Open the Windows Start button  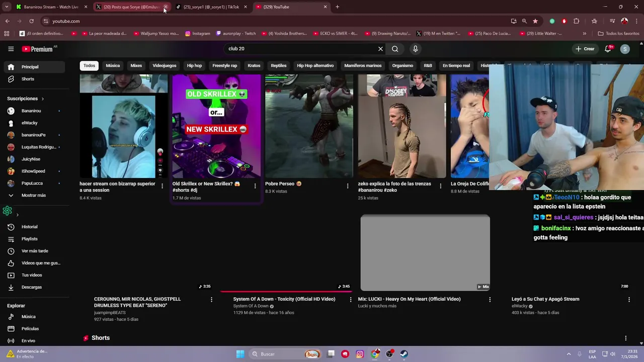click(x=240, y=354)
